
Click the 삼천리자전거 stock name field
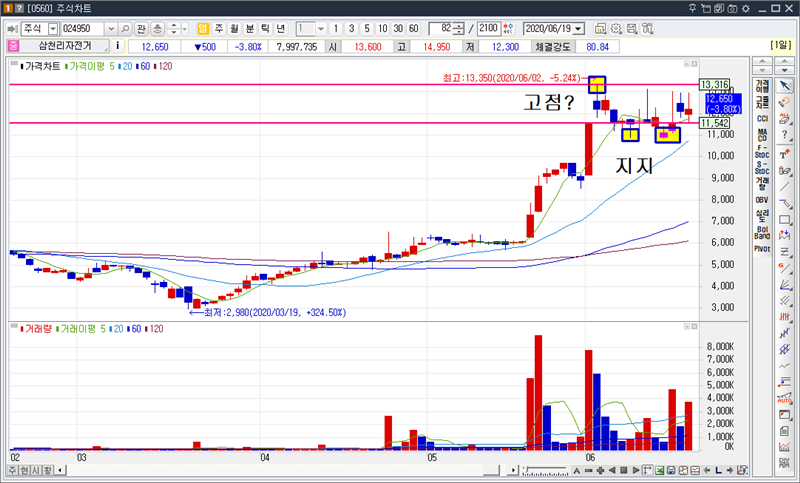coord(65,46)
